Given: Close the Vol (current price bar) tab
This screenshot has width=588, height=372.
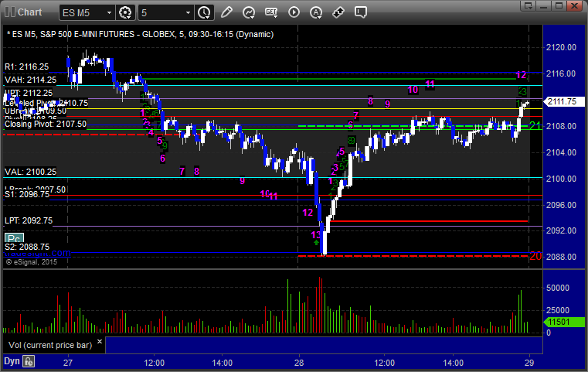Looking at the screenshot, I should (x=99, y=341).
